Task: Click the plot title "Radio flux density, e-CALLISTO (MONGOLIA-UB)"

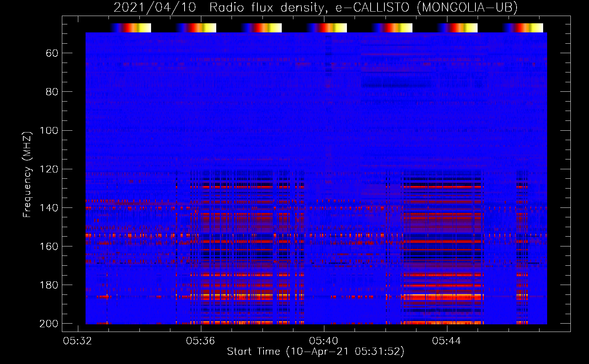Action: pos(363,7)
